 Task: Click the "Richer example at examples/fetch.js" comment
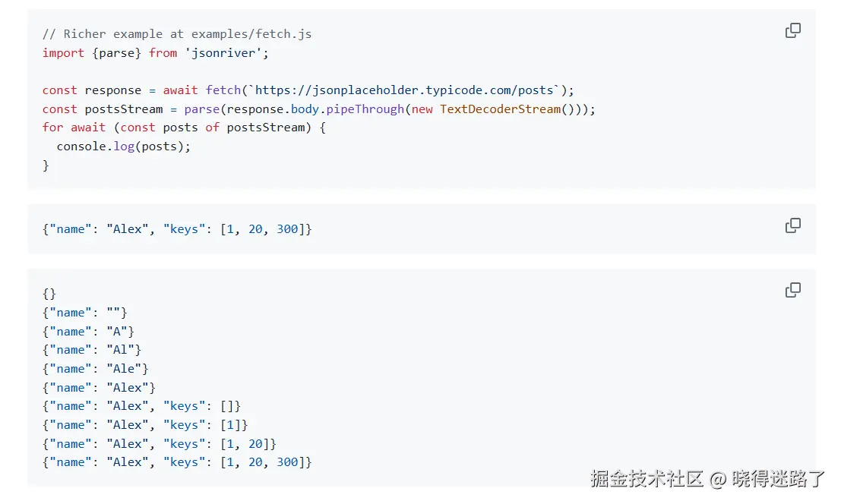point(177,34)
